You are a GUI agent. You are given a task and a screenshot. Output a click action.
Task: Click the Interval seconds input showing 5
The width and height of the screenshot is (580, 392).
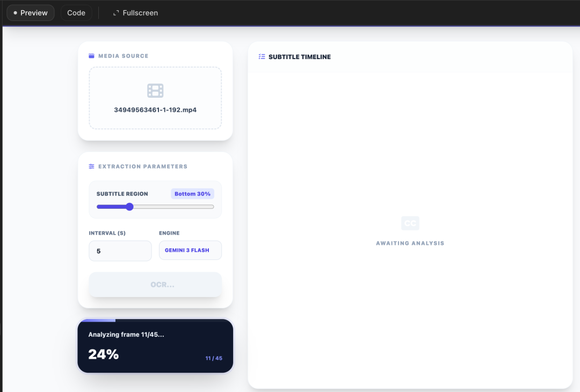click(x=120, y=250)
